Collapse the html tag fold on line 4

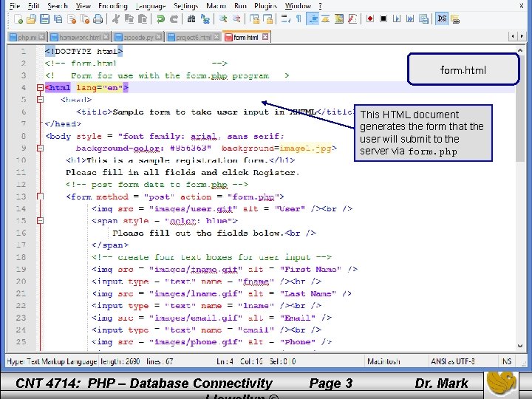click(x=40, y=87)
